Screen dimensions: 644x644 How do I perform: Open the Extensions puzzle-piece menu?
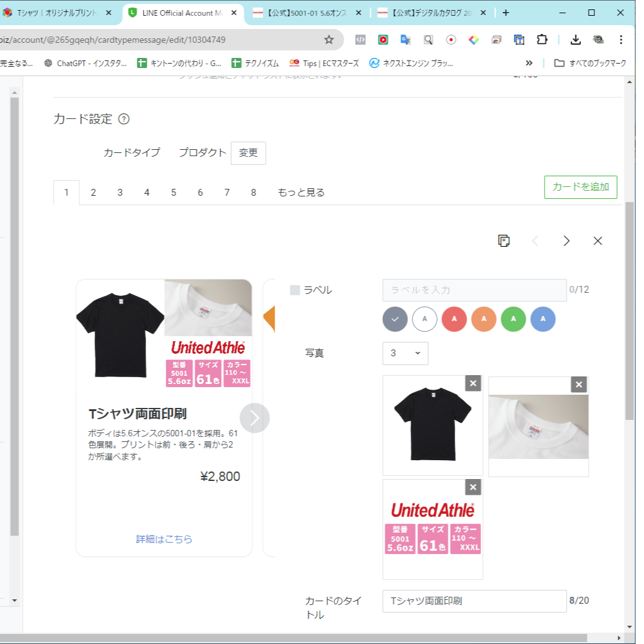(x=542, y=40)
